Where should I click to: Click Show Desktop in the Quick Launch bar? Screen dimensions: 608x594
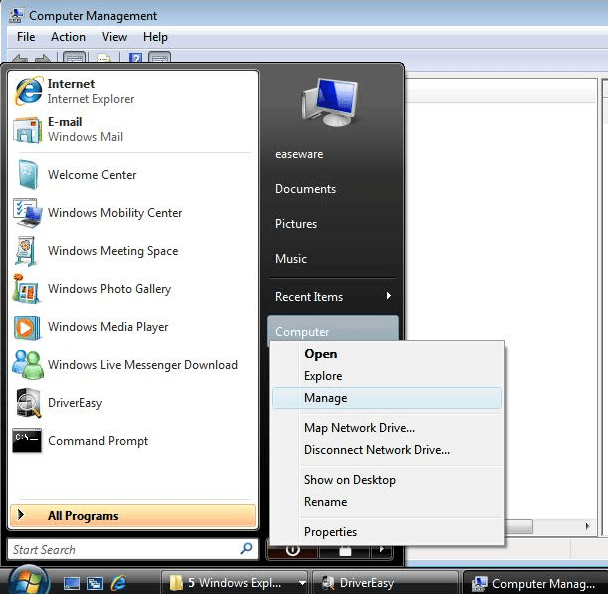(x=72, y=583)
